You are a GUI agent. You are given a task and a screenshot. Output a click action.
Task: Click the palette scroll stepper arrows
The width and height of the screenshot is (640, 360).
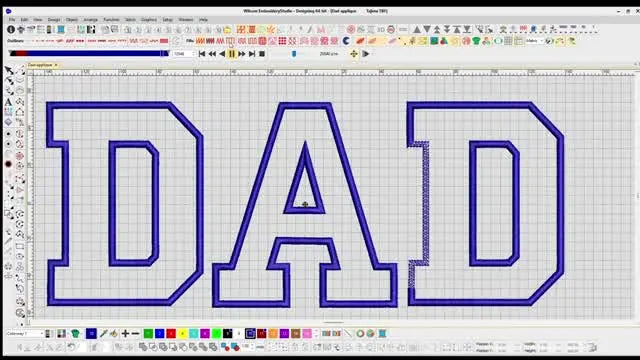pyautogui.click(x=316, y=333)
